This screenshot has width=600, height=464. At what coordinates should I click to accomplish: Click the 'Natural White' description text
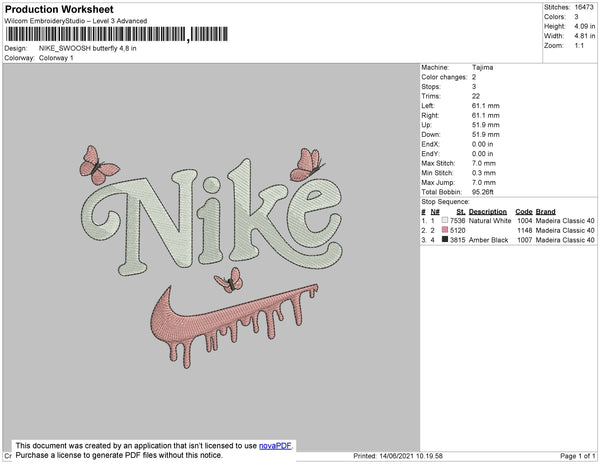490,221
